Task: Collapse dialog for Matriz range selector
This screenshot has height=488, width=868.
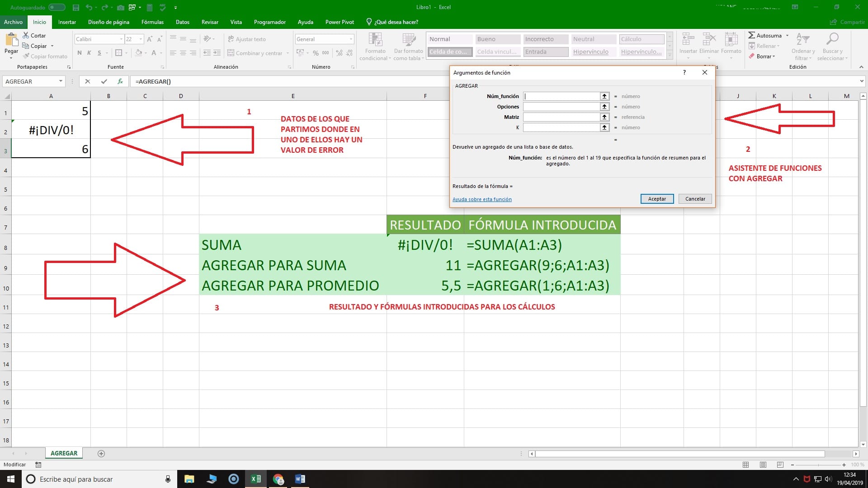Action: 604,117
